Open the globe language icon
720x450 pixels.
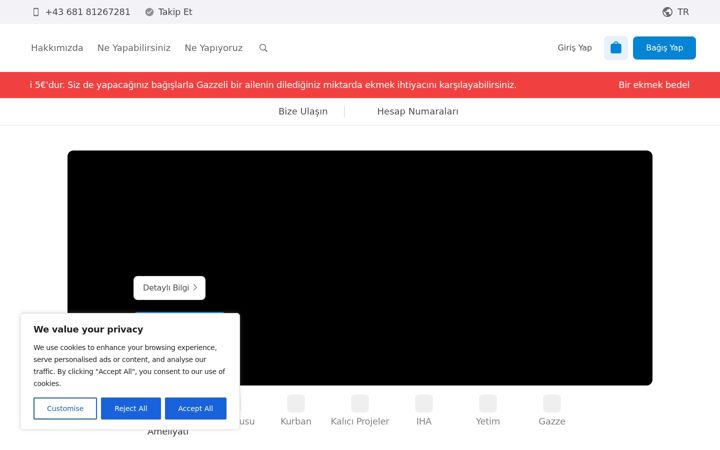[667, 12]
